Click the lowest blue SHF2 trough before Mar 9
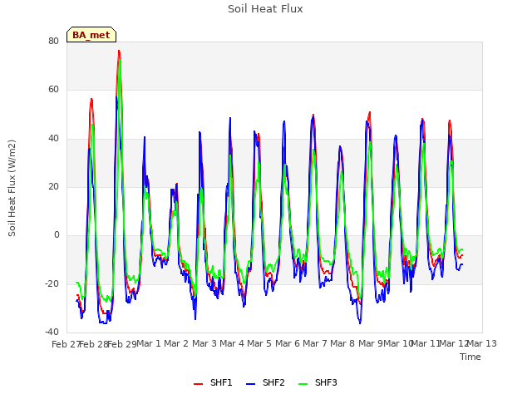 (360, 323)
